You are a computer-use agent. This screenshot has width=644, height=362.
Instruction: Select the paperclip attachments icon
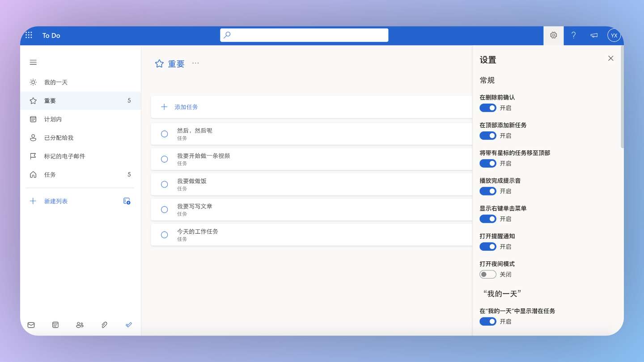(x=104, y=325)
